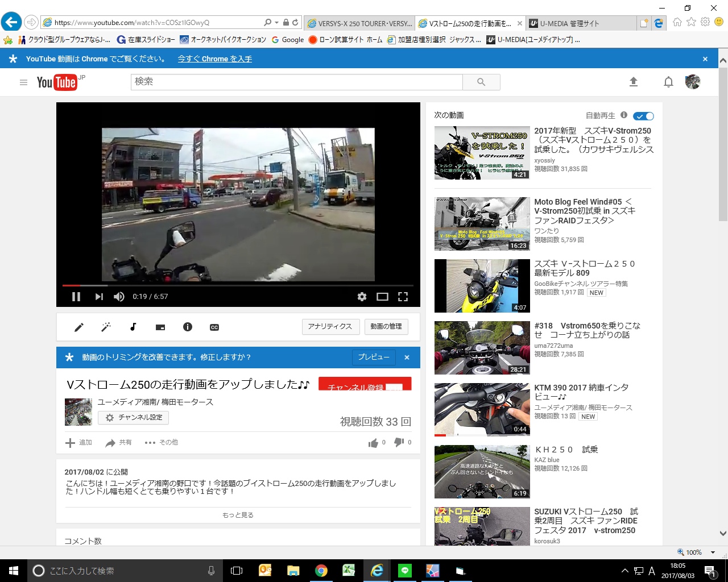Refresh the page in address bar
The image size is (728, 582).
295,23
